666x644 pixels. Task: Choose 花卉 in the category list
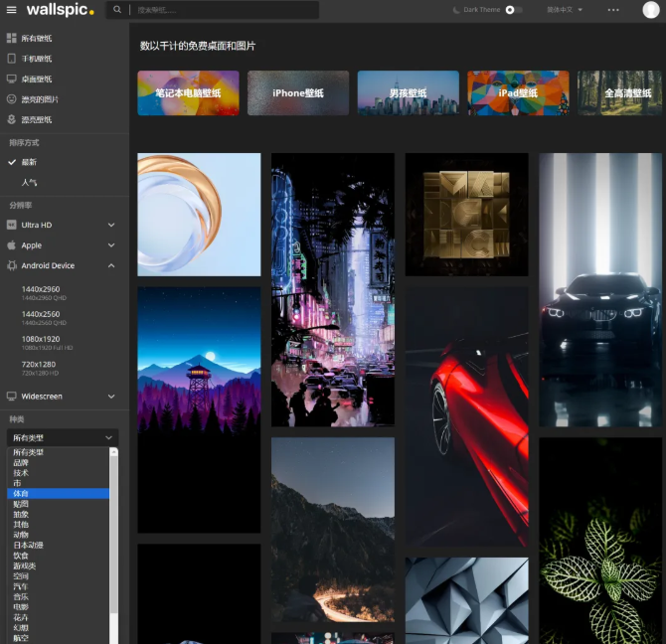[59, 618]
